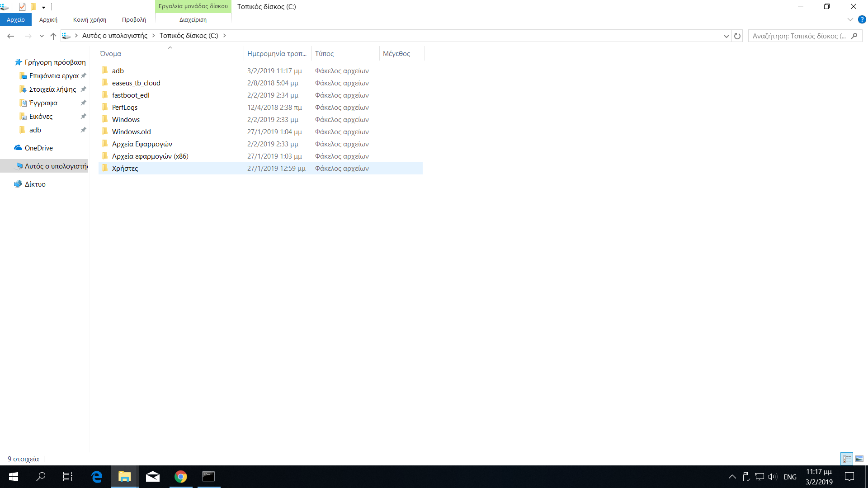Launch Google Chrome from taskbar
The height and width of the screenshot is (488, 868).
tap(180, 477)
